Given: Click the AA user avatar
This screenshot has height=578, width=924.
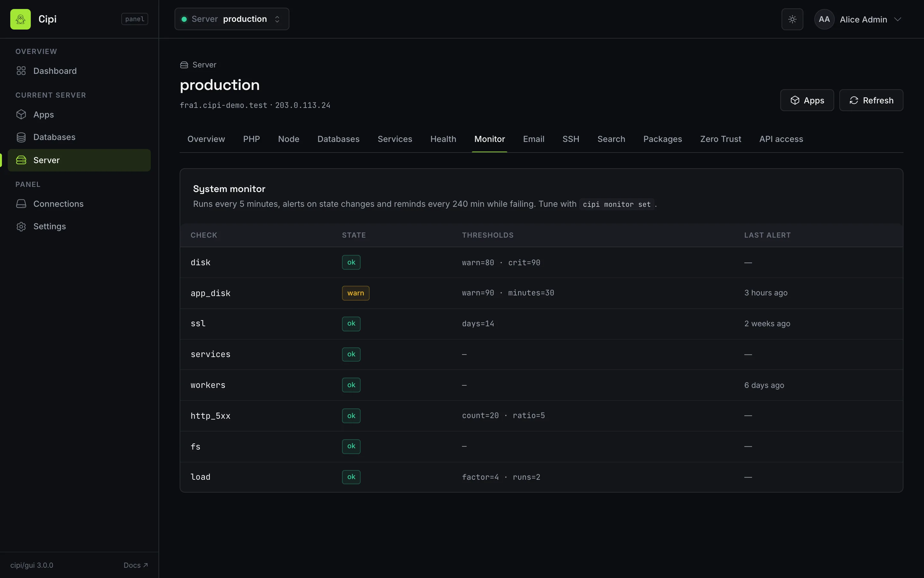Looking at the screenshot, I should 824,19.
